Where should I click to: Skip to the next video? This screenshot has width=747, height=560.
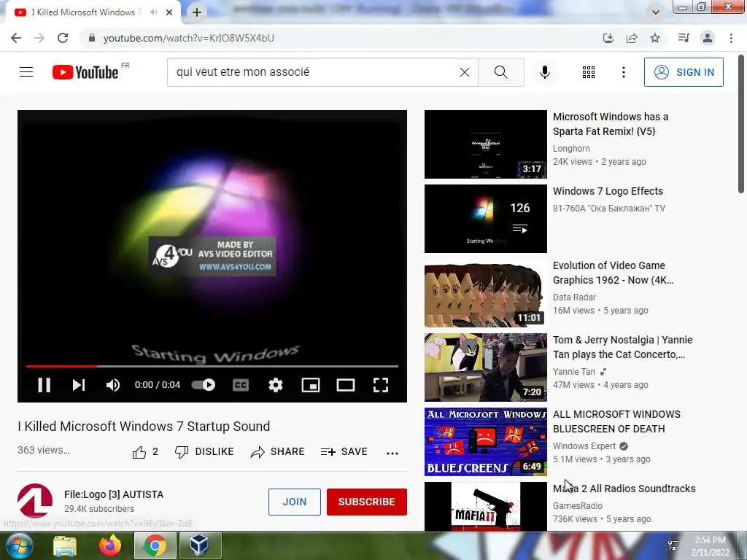[79, 385]
